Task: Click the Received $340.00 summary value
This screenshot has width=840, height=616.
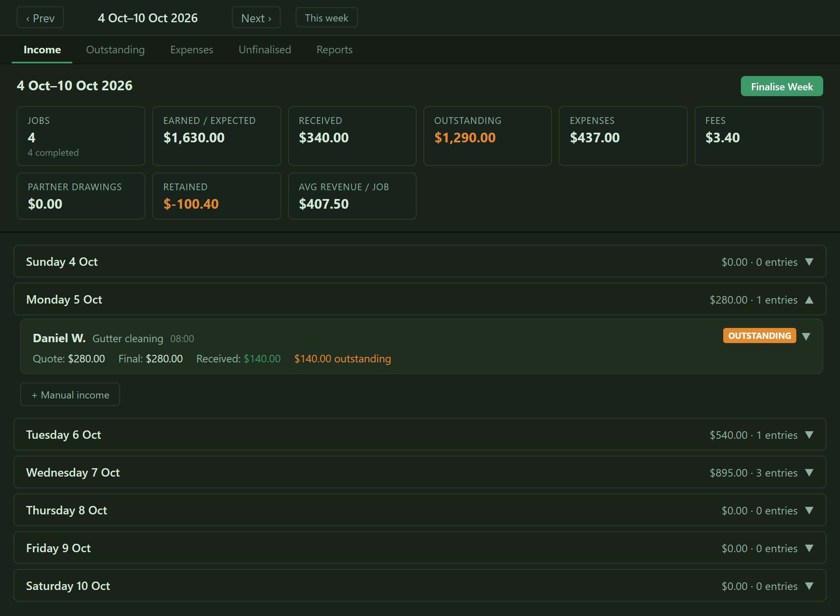Action: pyautogui.click(x=323, y=138)
